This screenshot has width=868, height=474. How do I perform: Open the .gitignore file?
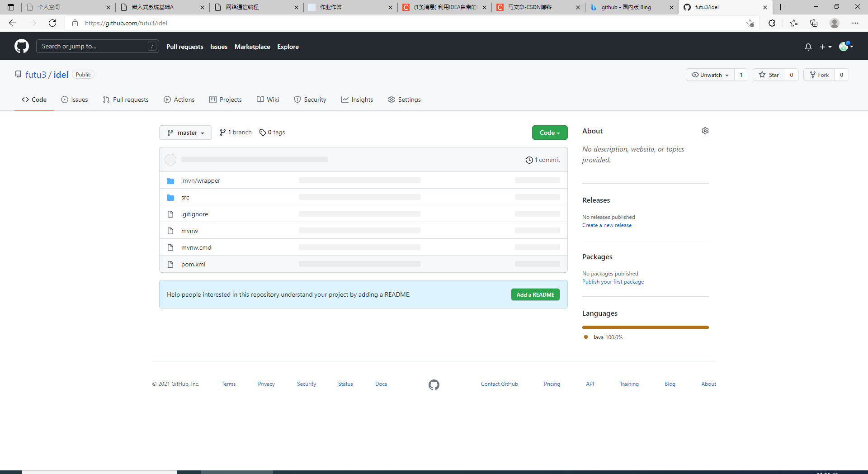195,214
